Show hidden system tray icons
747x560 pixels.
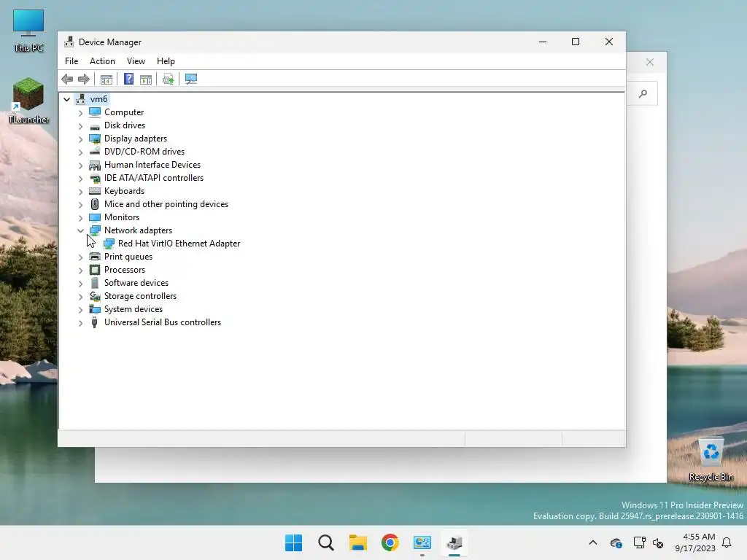tap(592, 542)
